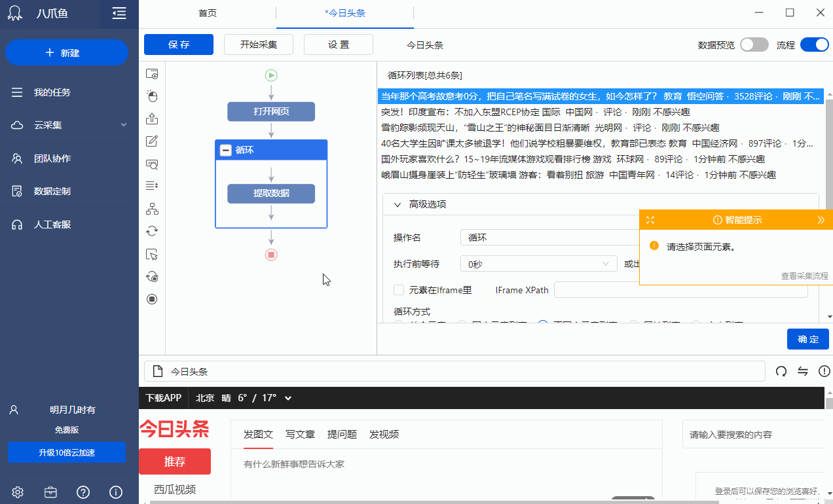833x504 pixels.
Task: Select the *今日头条 task tab
Action: tap(344, 13)
